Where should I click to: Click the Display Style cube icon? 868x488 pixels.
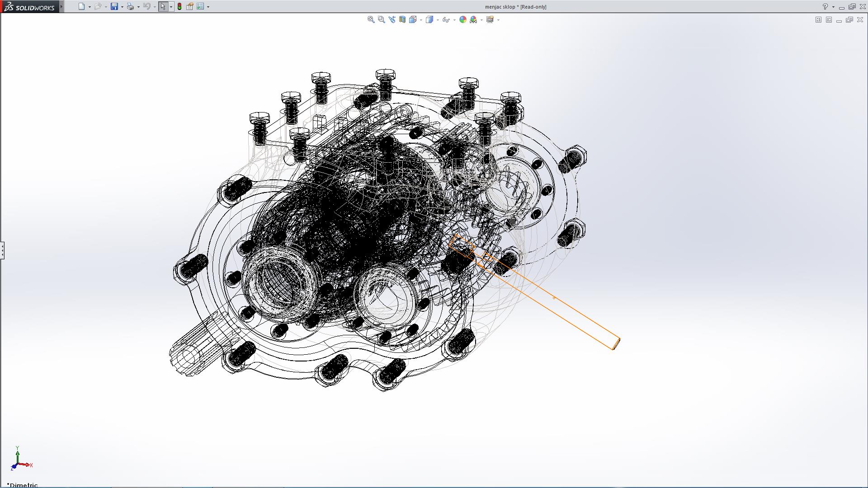429,19
